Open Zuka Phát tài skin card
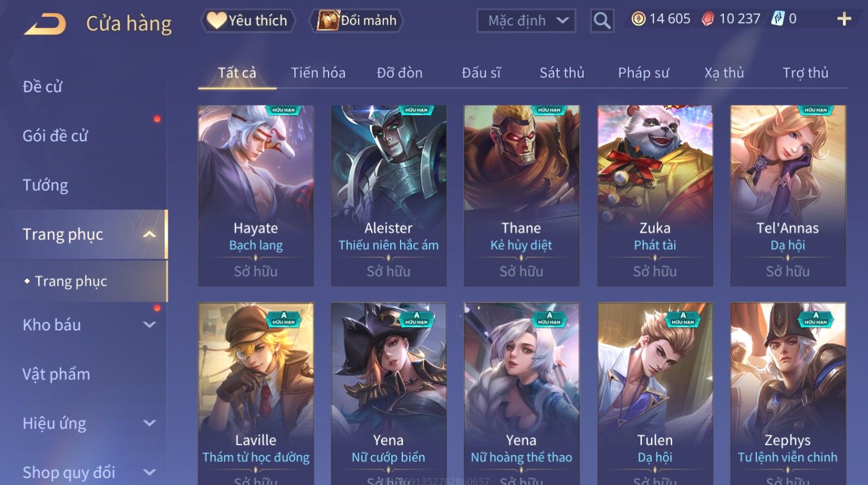This screenshot has width=868, height=485. coord(655,195)
